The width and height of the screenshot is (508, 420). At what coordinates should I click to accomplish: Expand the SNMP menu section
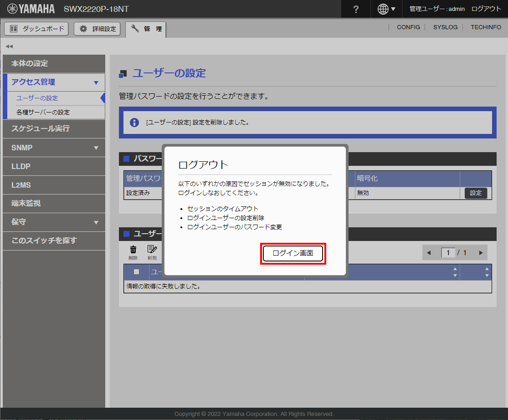pos(96,148)
